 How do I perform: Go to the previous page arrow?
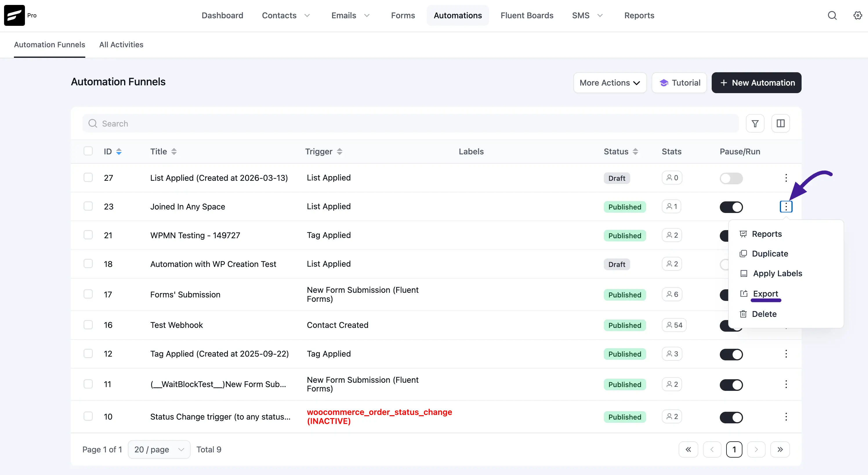tap(712, 450)
